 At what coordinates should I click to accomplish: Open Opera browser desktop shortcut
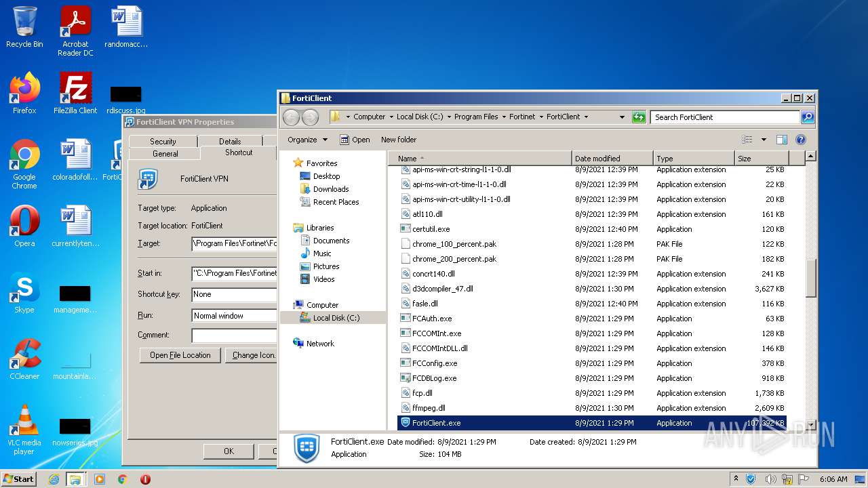click(24, 226)
